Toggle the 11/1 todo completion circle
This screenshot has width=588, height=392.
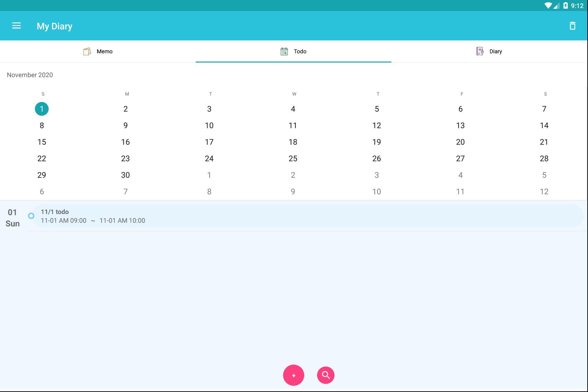coord(31,216)
